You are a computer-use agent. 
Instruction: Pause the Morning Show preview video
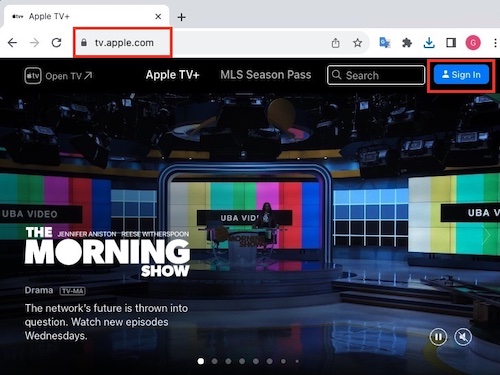pos(438,337)
